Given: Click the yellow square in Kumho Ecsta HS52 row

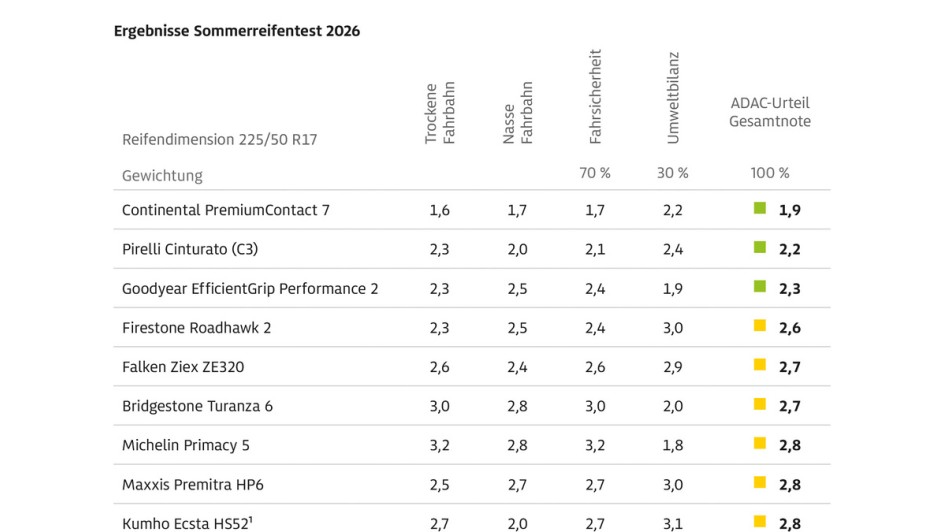Looking at the screenshot, I should (760, 521).
